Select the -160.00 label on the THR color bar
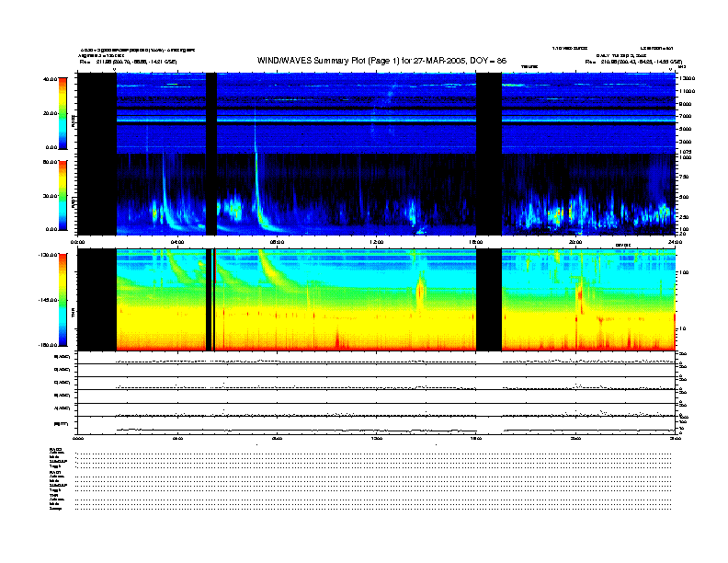This screenshot has width=728, height=563. (x=48, y=345)
